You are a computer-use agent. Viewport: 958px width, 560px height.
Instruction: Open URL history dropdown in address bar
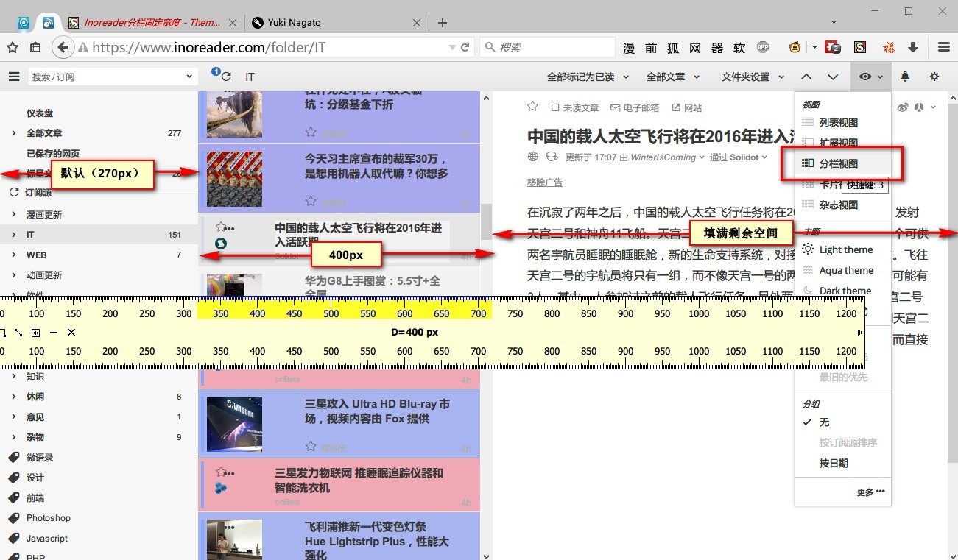452,47
